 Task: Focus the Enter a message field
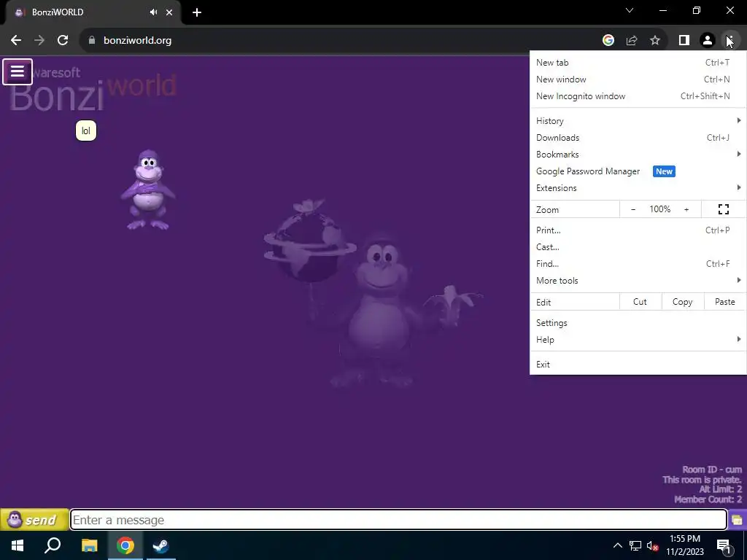point(398,519)
